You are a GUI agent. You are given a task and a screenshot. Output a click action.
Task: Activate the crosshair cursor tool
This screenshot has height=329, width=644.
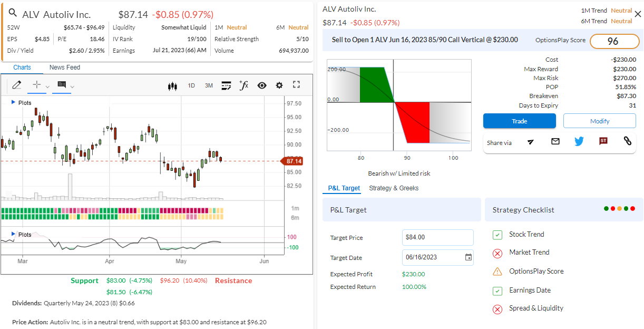pos(36,85)
